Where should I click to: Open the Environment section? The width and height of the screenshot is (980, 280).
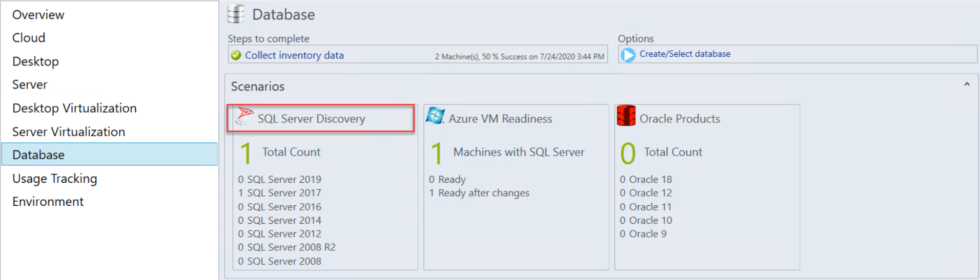coord(48,202)
